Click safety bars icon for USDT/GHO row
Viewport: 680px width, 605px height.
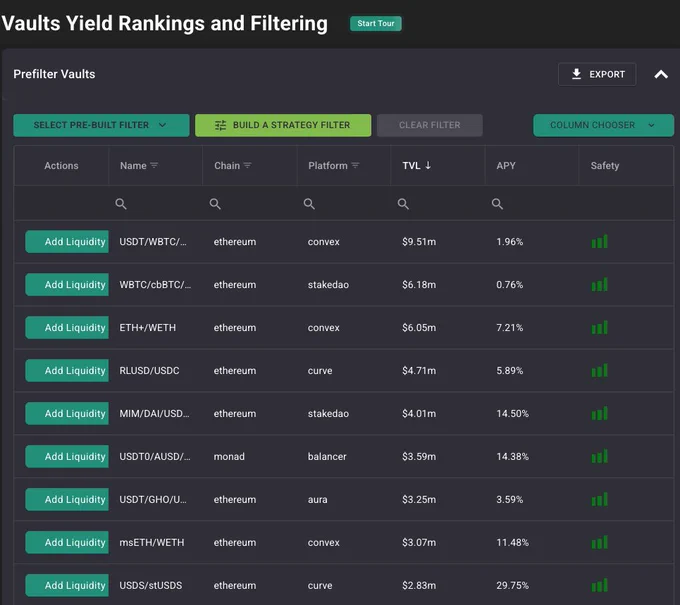coord(600,499)
